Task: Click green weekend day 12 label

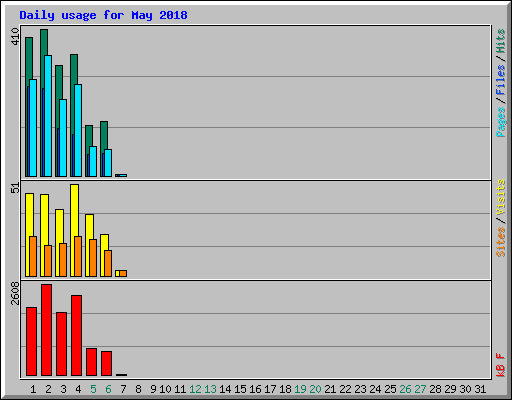Action: (195, 389)
